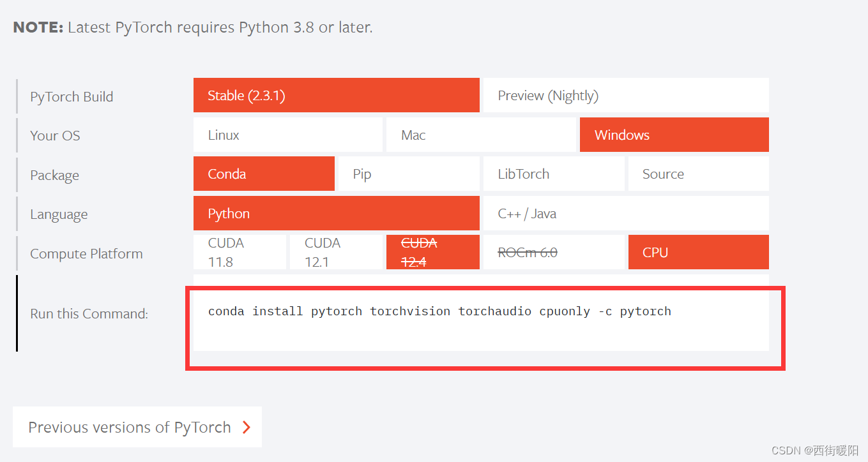The height and width of the screenshot is (462, 868).
Task: Select C++ / Java language option
Action: click(x=626, y=213)
